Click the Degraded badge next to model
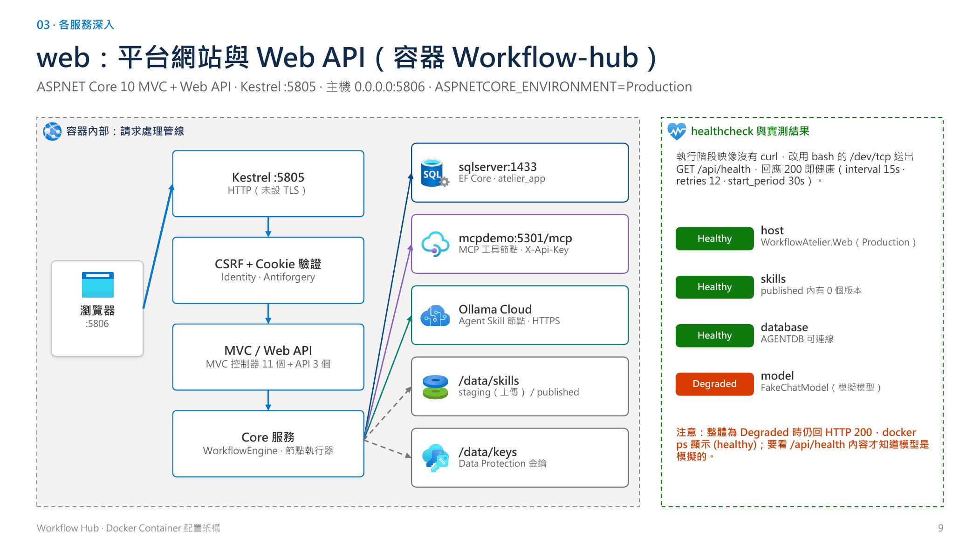 pyautogui.click(x=714, y=384)
